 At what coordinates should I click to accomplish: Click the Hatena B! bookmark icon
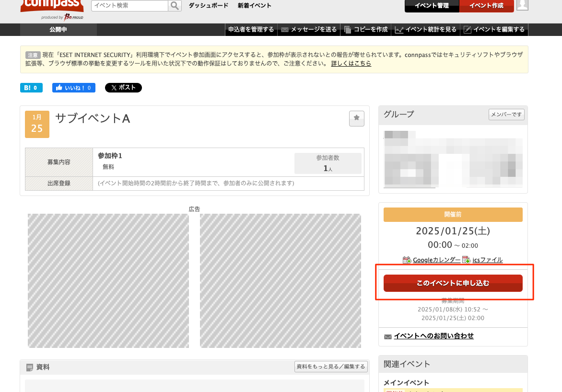31,88
